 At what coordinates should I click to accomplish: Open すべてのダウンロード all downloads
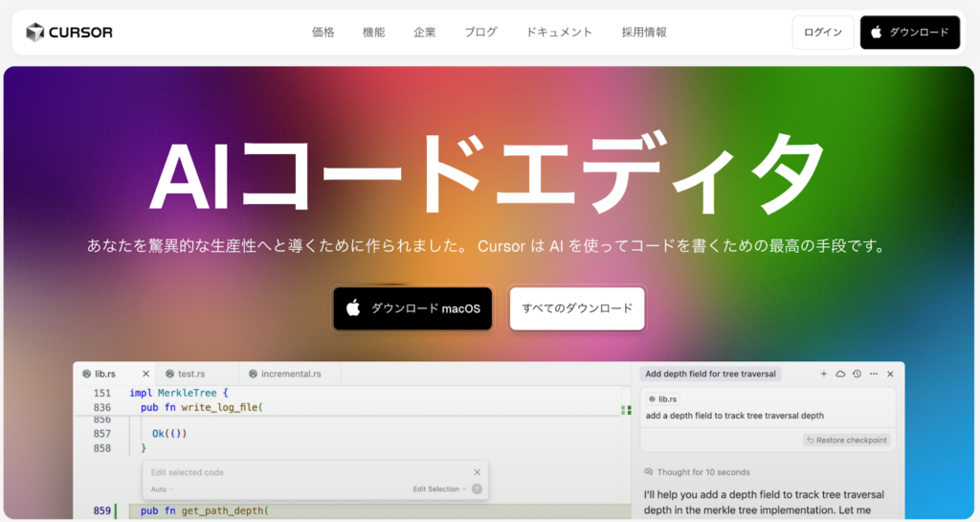(577, 308)
